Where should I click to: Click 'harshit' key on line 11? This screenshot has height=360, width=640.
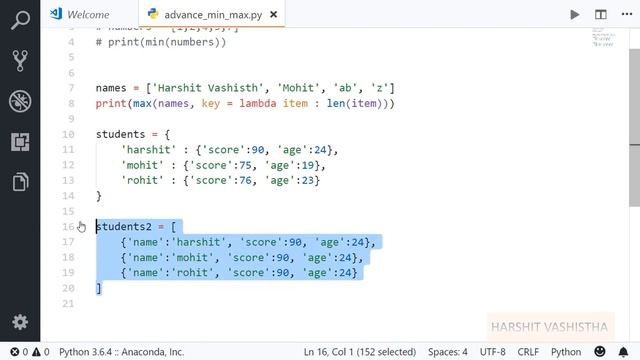coord(148,150)
